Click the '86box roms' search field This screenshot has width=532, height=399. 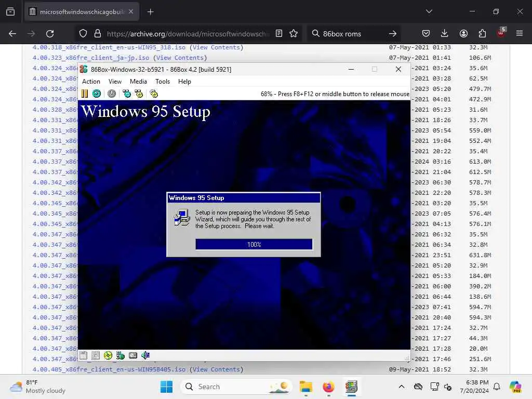tap(353, 34)
